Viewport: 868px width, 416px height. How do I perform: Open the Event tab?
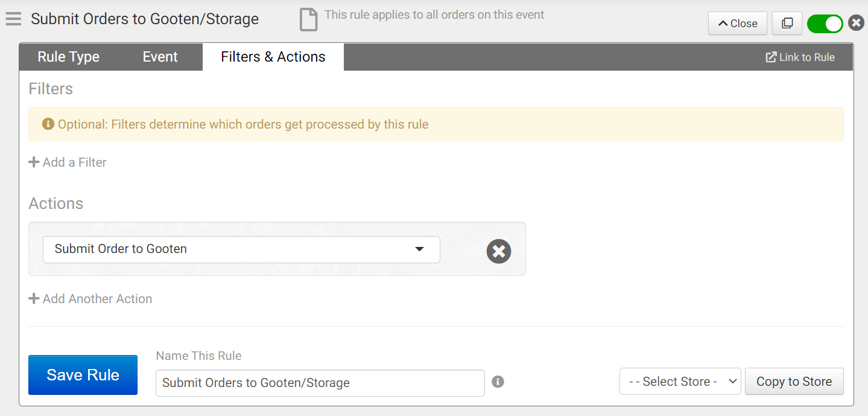[160, 57]
